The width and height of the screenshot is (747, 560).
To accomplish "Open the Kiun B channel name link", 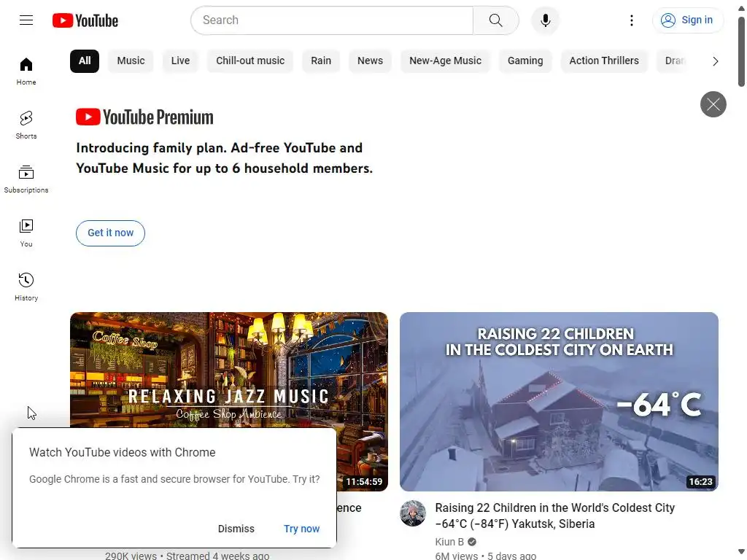I will click(x=449, y=542).
